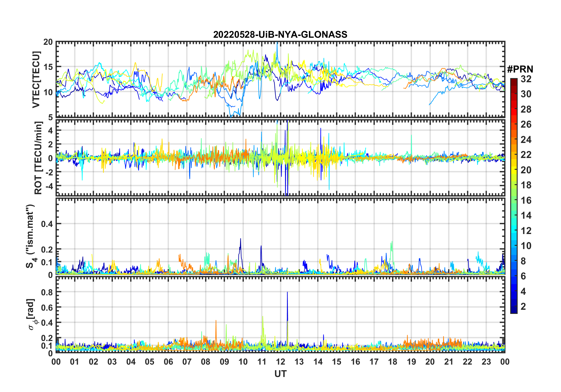The height and width of the screenshot is (392, 561).
Task: Select the orange colorbar section near 24
Action: pos(514,140)
